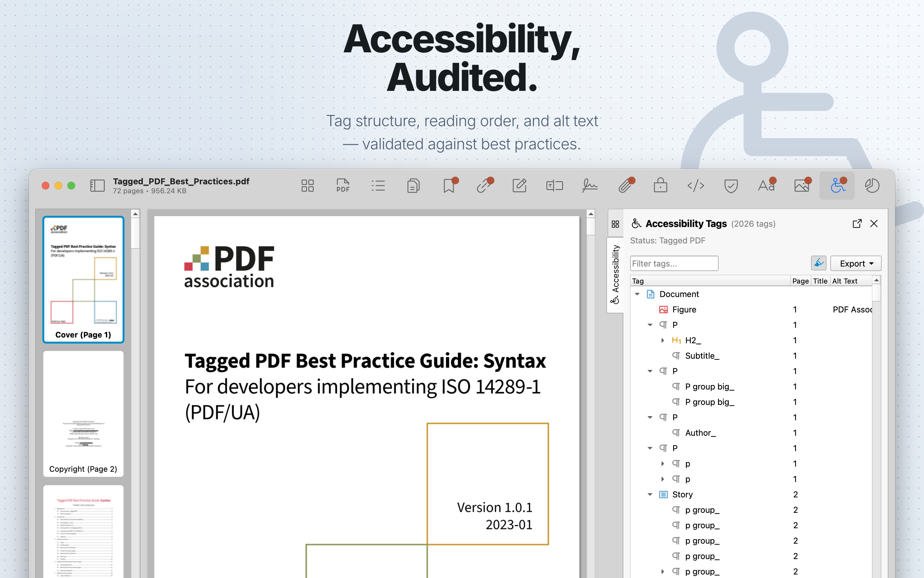Click the green macOS fullscreen window button
The image size is (924, 578).
coord(72,186)
